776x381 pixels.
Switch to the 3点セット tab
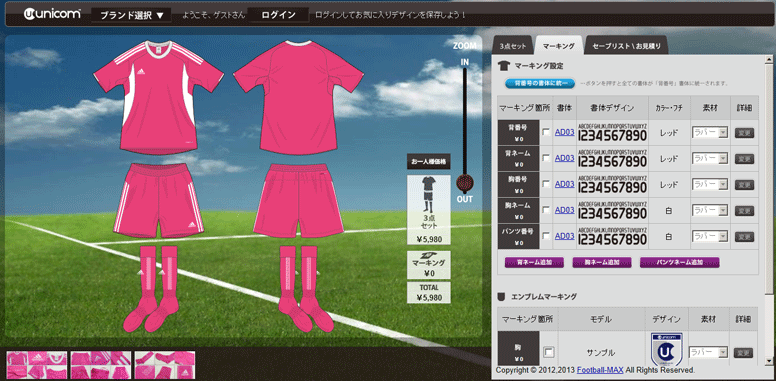coord(513,46)
